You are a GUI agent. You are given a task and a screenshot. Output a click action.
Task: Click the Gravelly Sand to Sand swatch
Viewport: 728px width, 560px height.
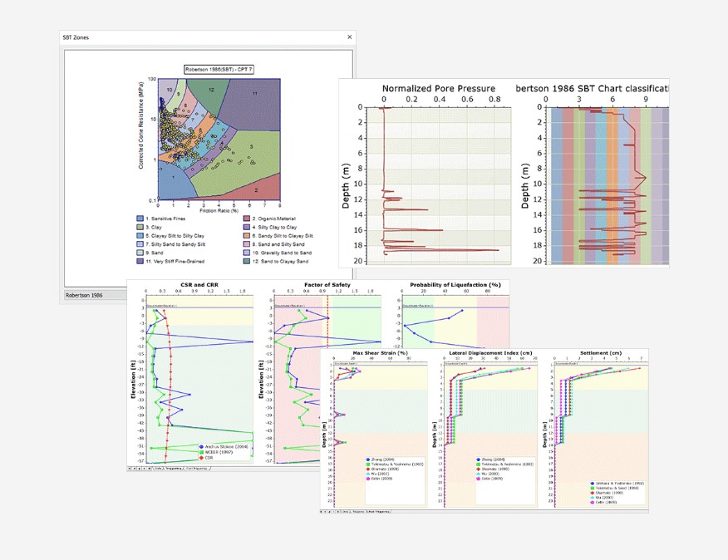(x=247, y=253)
